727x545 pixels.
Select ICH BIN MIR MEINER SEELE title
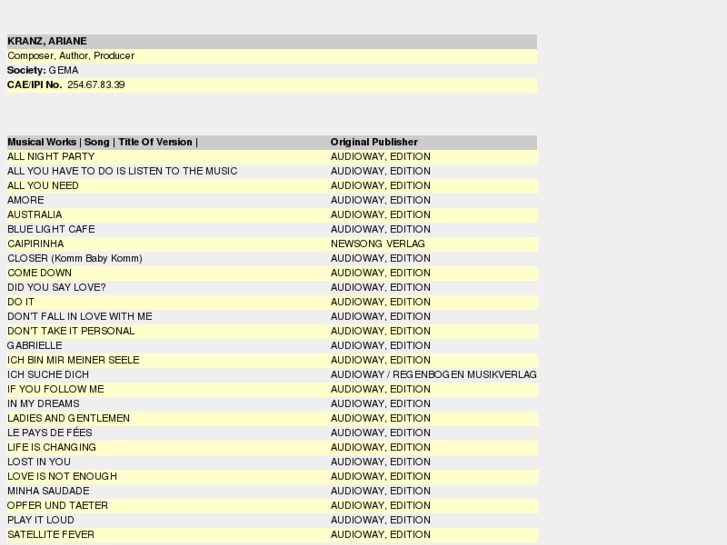(73, 360)
